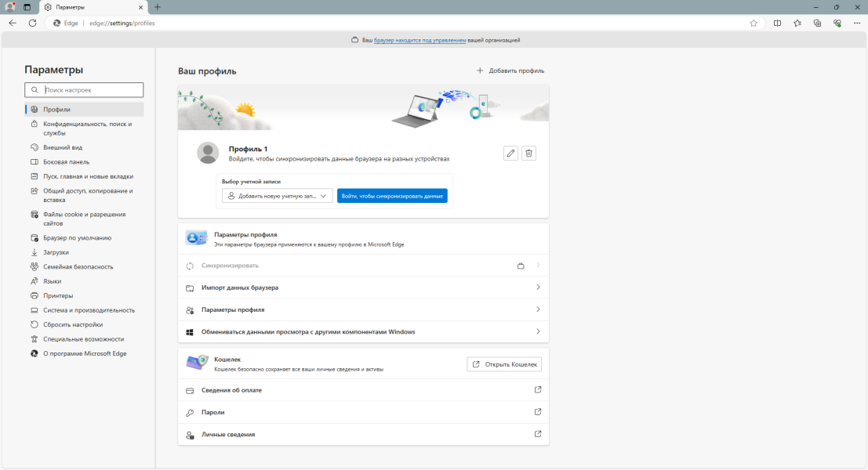Open Семейная безопасность settings
Screen dimensions: 868x470
click(84, 266)
